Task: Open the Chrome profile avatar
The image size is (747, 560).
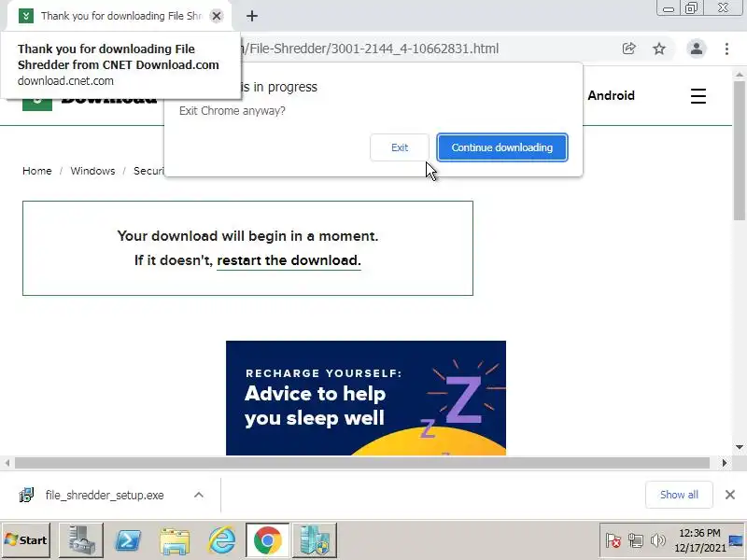Action: 696,49
